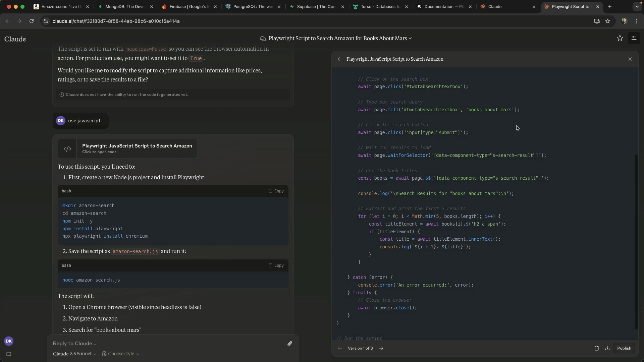This screenshot has height=362, width=644.
Task: Click the 'npm install playwright' line
Action: tap(93, 229)
